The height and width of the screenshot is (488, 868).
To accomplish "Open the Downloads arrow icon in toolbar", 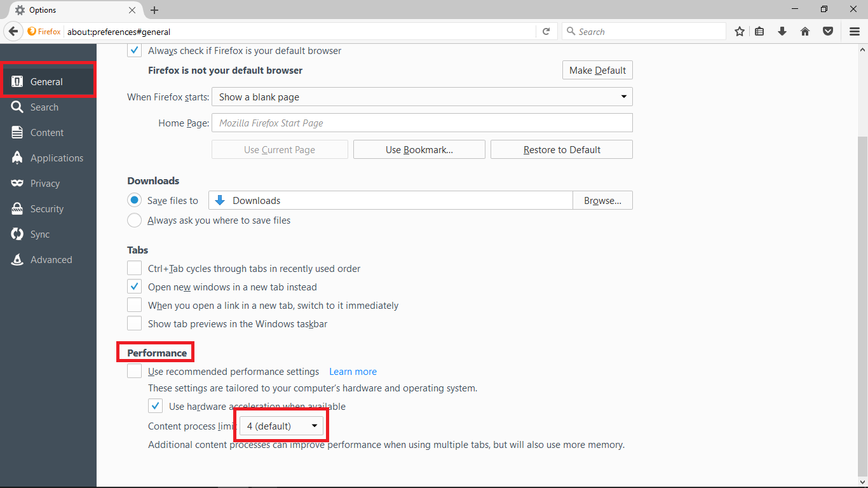I will click(x=782, y=31).
